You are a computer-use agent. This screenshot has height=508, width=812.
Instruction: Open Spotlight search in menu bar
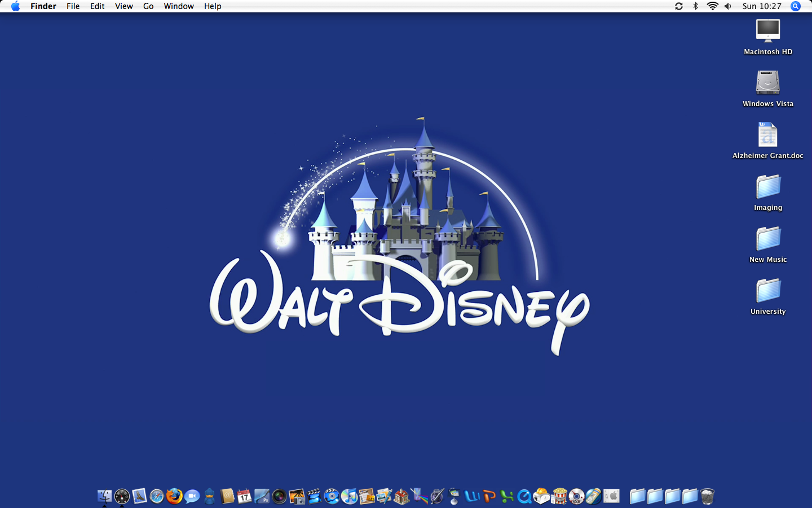tap(796, 6)
